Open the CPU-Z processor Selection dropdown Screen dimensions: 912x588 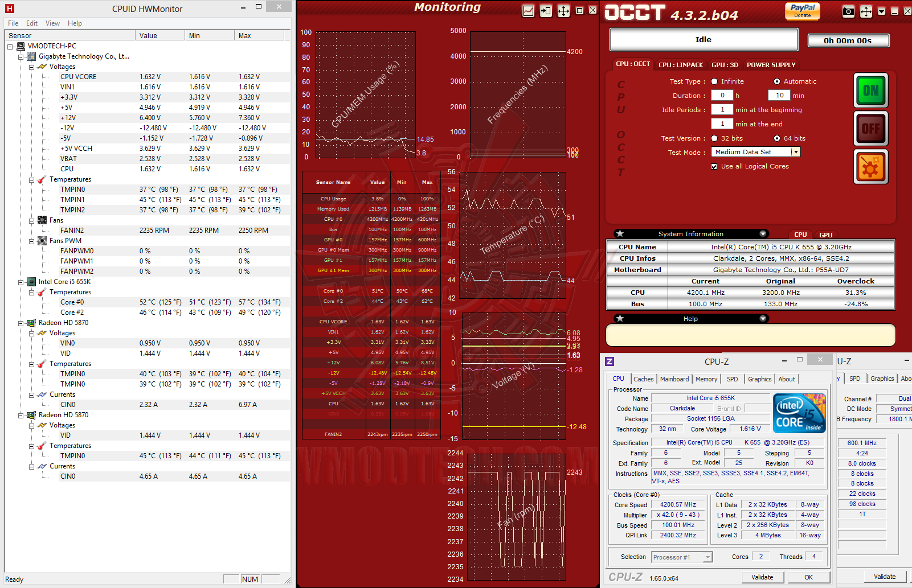point(707,557)
